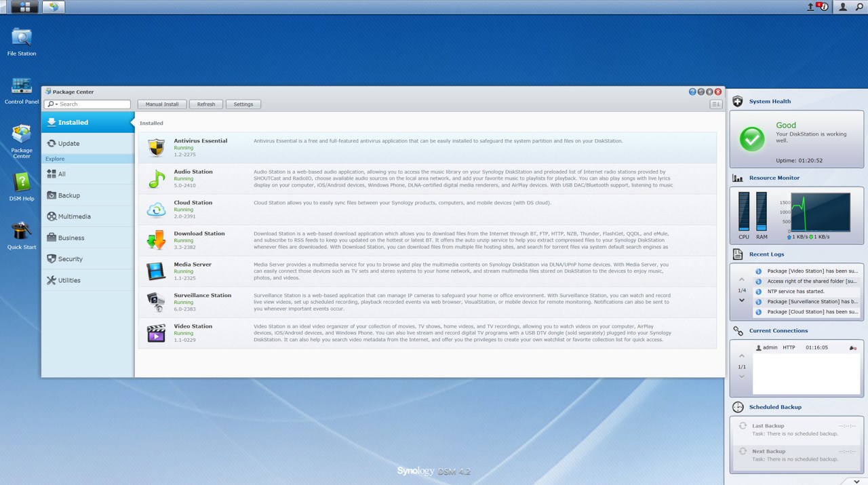
Task: Disconnect the admin HTTP connection
Action: pyautogui.click(x=852, y=348)
